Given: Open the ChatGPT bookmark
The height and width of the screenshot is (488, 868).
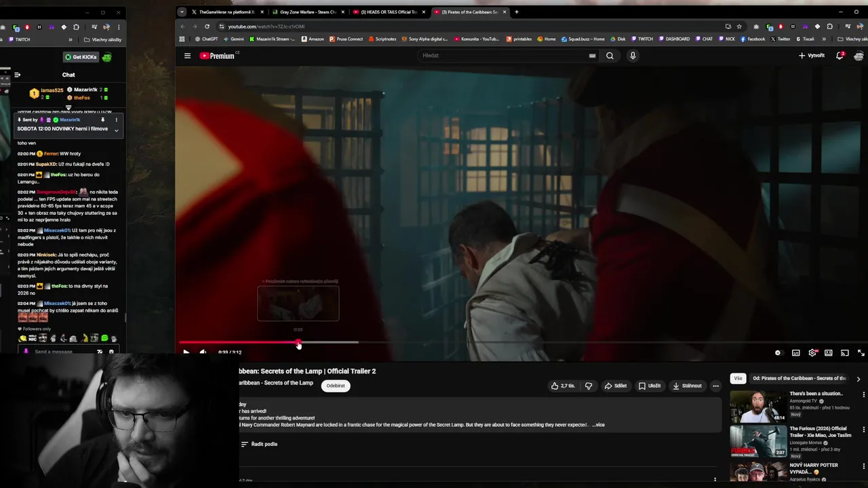Looking at the screenshot, I should point(206,39).
